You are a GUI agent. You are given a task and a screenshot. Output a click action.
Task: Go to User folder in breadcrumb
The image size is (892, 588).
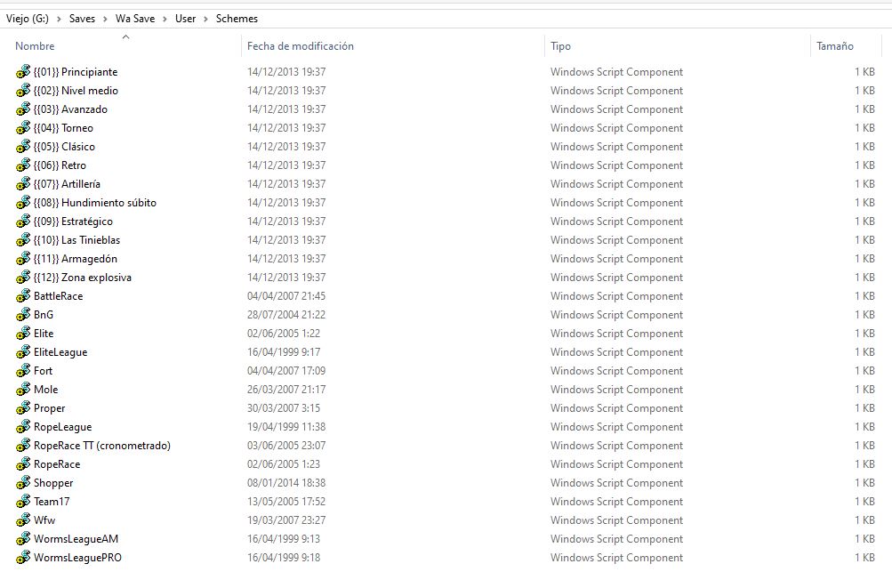pyautogui.click(x=186, y=19)
